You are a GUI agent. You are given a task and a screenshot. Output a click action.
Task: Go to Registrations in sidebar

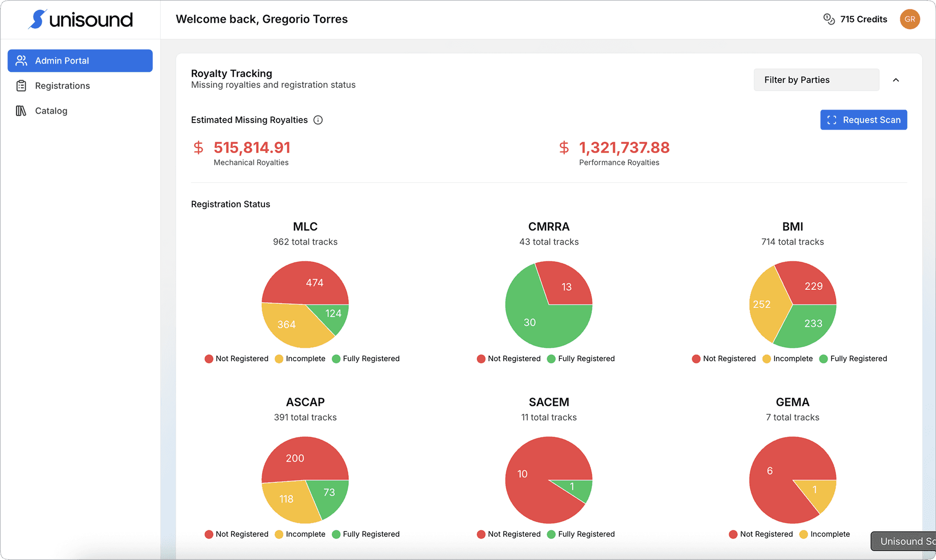click(80, 86)
